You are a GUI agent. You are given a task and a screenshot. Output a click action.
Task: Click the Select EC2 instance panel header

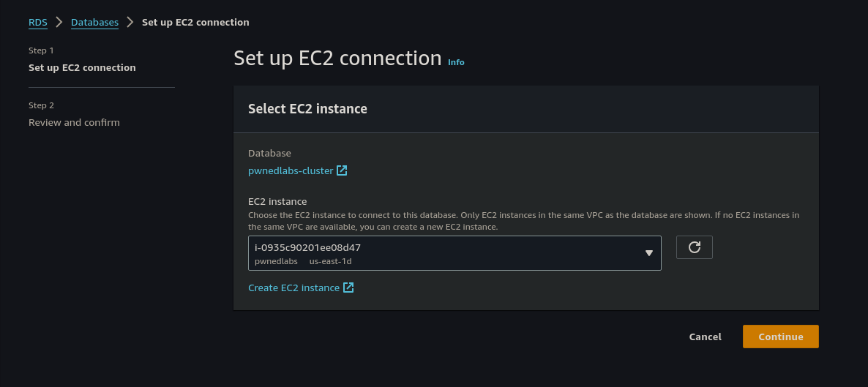point(307,109)
